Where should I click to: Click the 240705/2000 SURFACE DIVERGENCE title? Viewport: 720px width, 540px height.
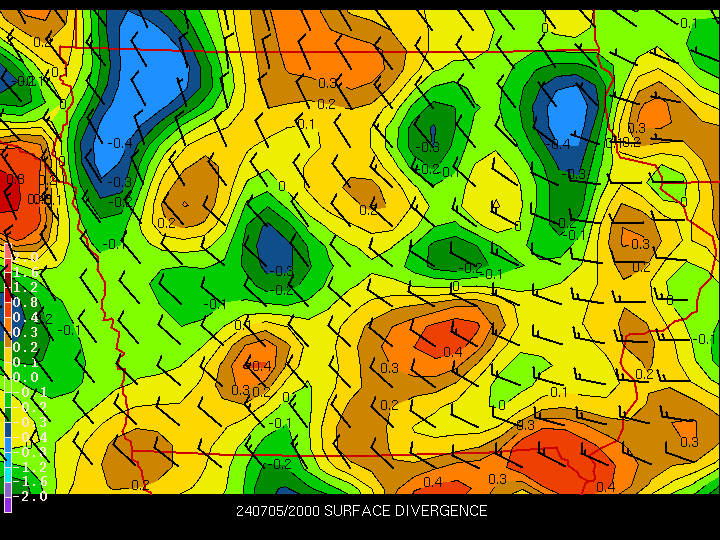[x=361, y=511]
